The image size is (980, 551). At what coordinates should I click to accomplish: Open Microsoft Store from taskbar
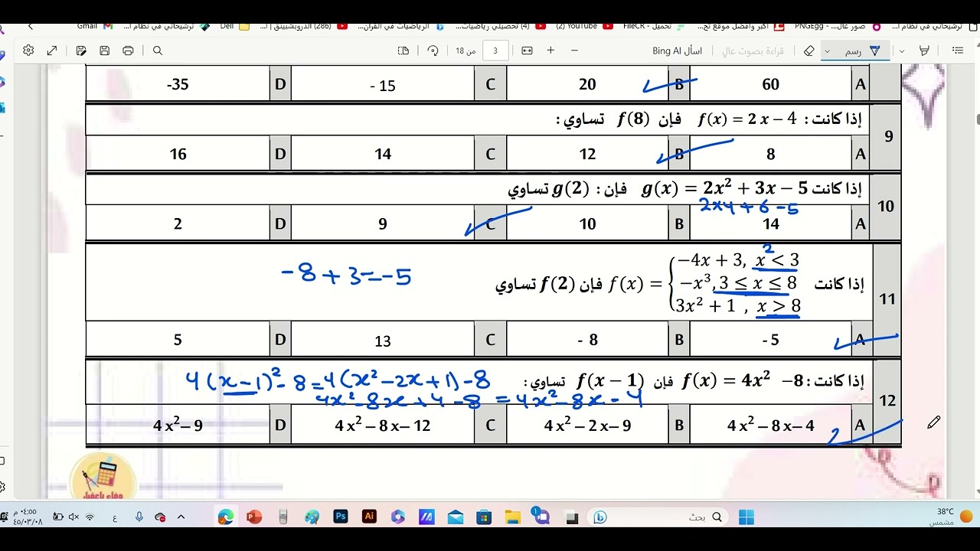click(x=484, y=517)
